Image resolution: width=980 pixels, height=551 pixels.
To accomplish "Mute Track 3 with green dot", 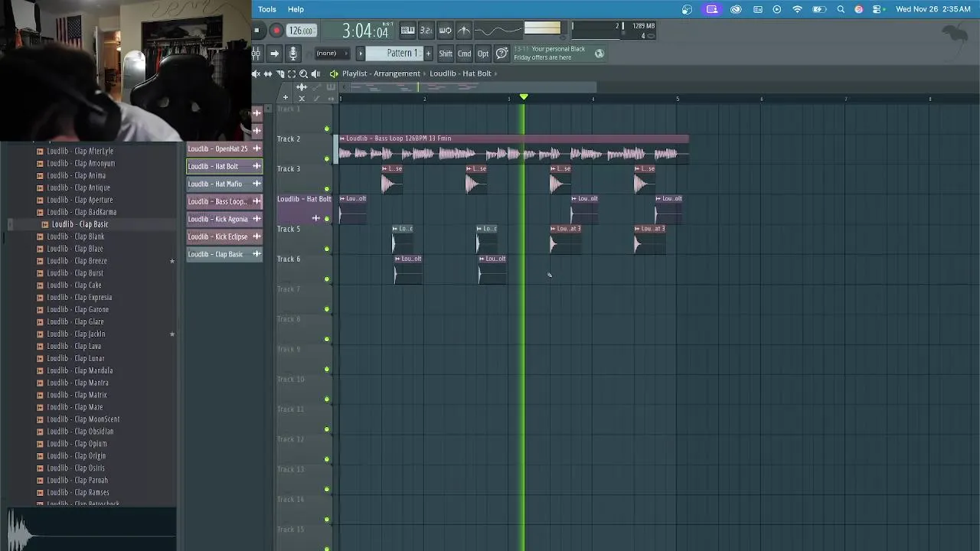I will pyautogui.click(x=328, y=189).
